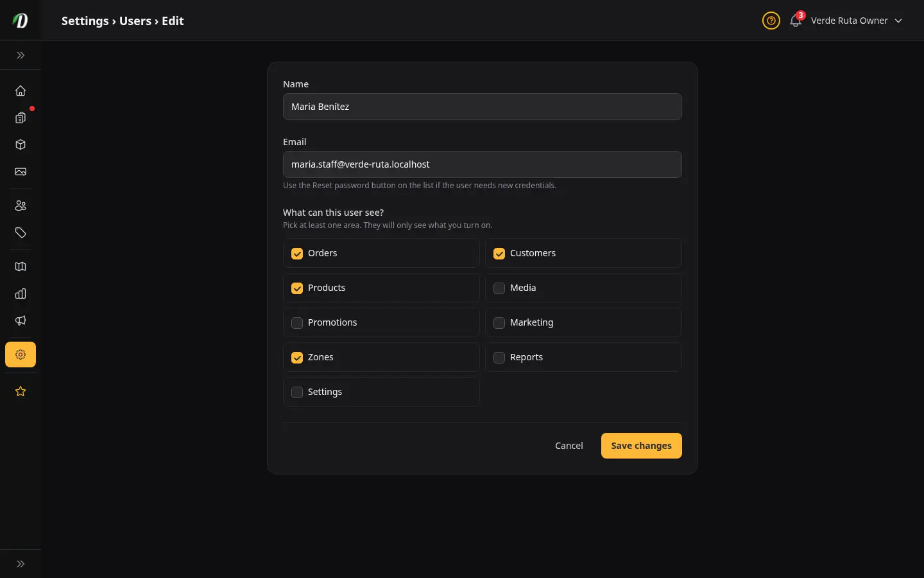Click the Name input field
The height and width of the screenshot is (578, 924).
(x=483, y=107)
